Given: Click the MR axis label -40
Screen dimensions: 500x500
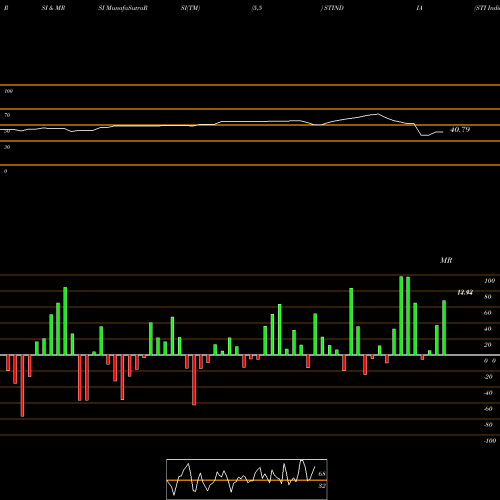Looking at the screenshot, I should 488,393.
